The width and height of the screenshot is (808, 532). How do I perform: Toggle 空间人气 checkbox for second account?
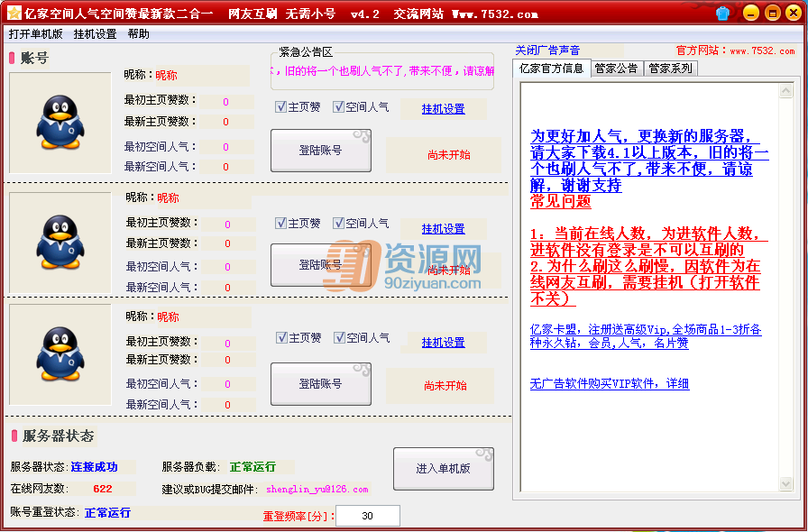coord(338,224)
